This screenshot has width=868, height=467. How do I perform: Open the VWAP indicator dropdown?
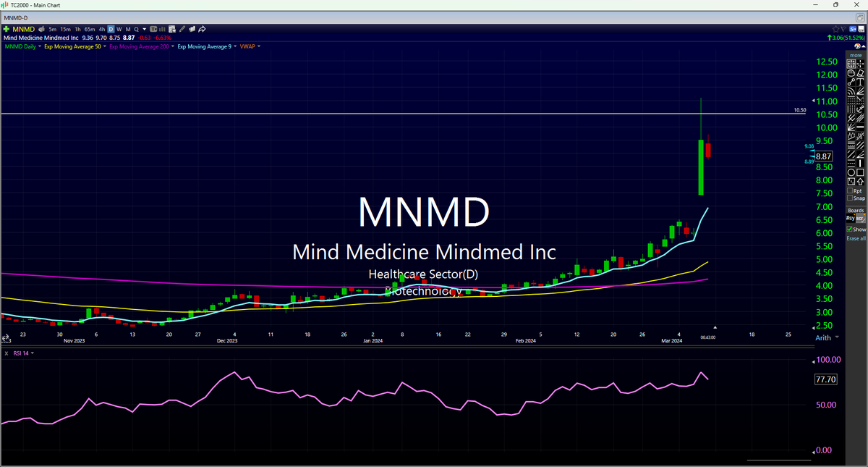258,46
